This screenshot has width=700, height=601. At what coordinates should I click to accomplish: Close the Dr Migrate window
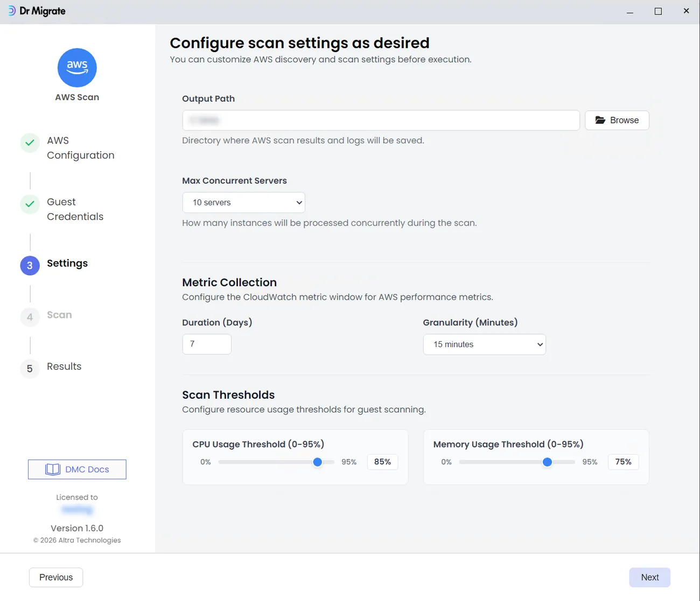(x=686, y=11)
